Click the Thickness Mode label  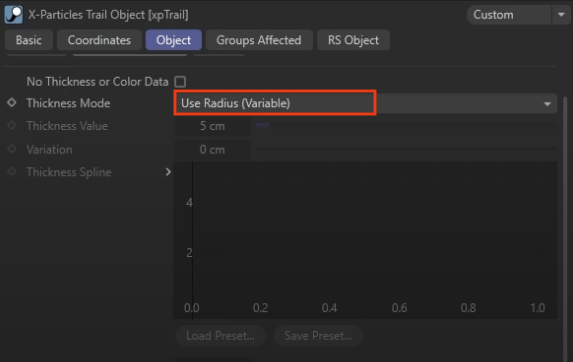(x=68, y=103)
